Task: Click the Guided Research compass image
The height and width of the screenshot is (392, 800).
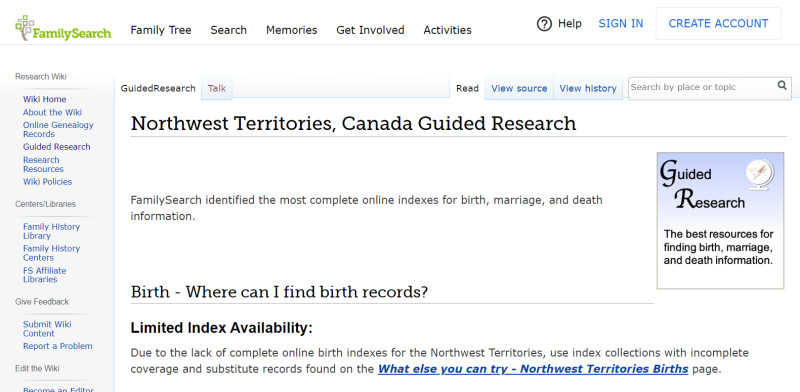Action: (x=720, y=220)
